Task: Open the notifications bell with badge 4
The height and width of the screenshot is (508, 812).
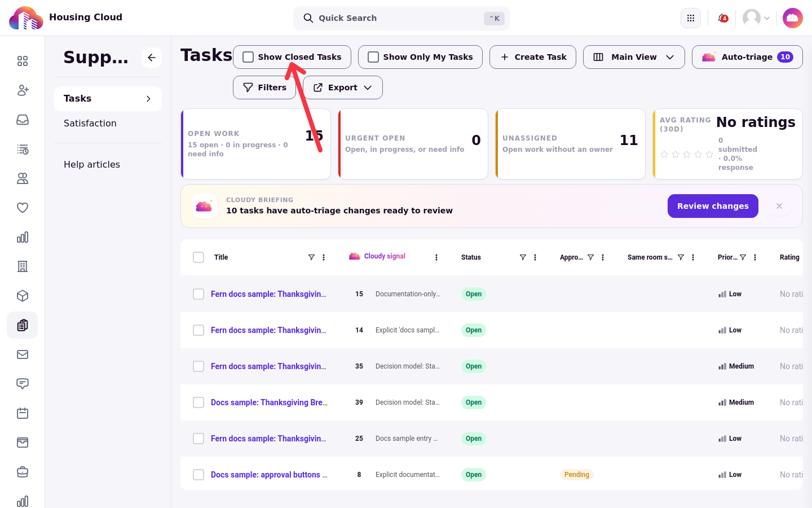Action: click(722, 18)
